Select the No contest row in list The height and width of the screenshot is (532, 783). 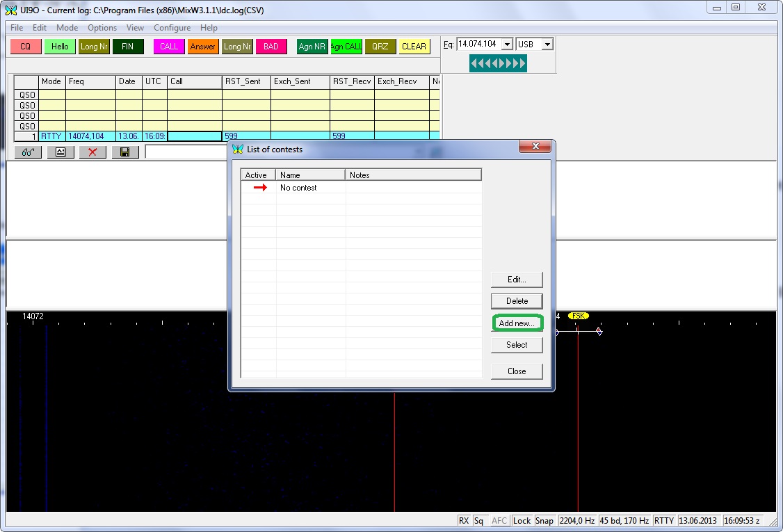tap(298, 188)
